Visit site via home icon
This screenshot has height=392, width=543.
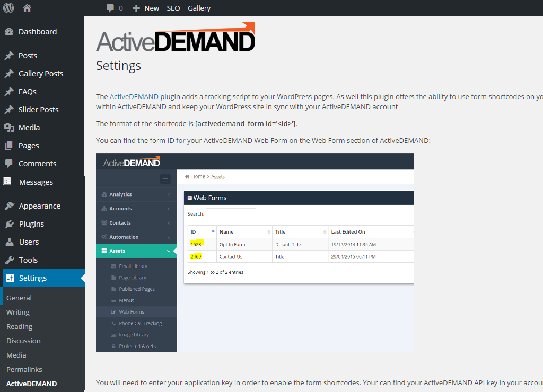(27, 8)
